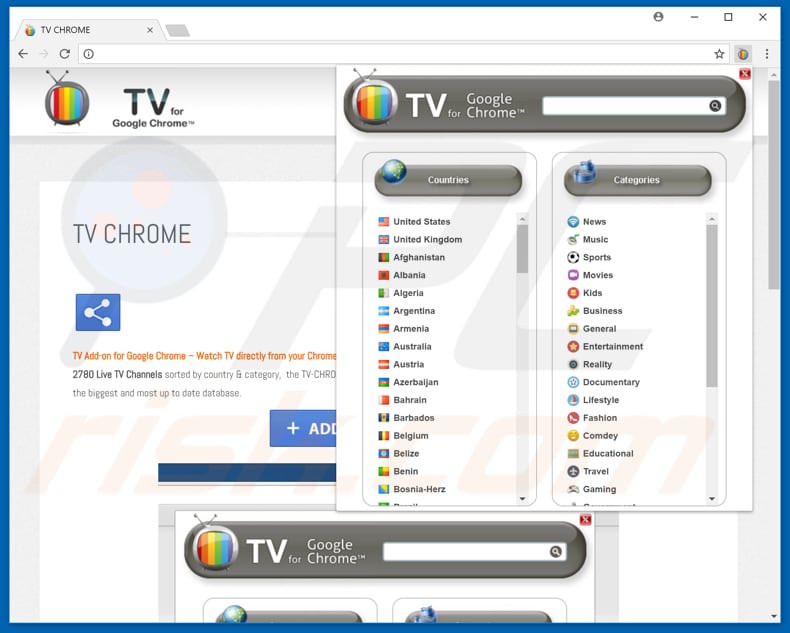The width and height of the screenshot is (790, 633).
Task: Click the blue ADD button
Action: (303, 428)
